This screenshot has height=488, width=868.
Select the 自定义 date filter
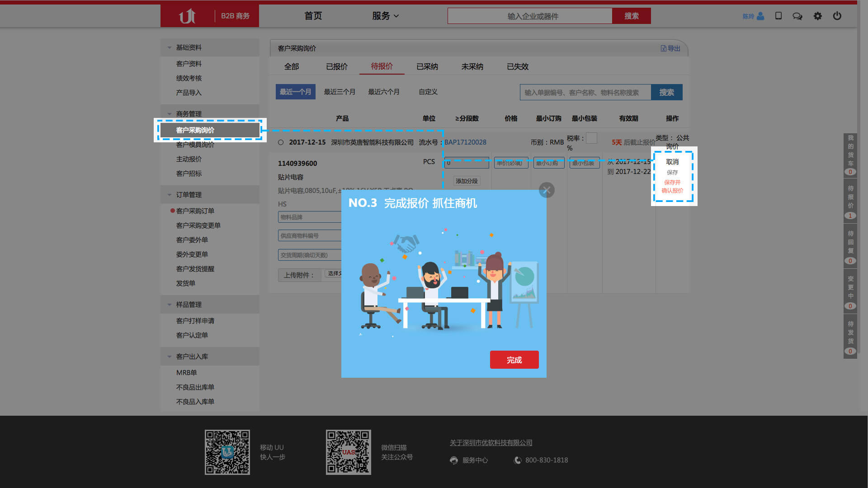(x=428, y=92)
